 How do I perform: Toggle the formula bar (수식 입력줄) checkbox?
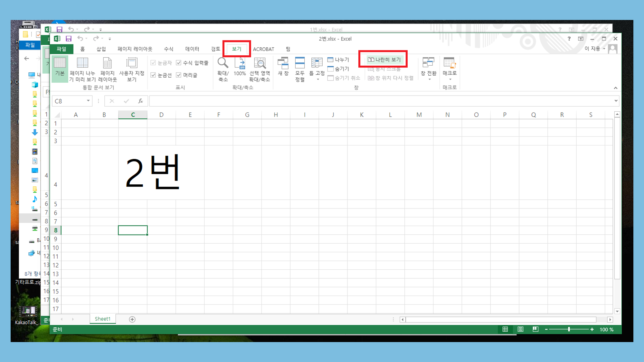coord(179,63)
